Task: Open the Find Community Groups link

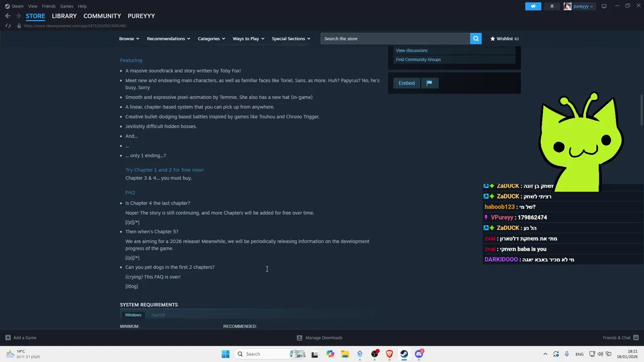Action: coord(418,59)
